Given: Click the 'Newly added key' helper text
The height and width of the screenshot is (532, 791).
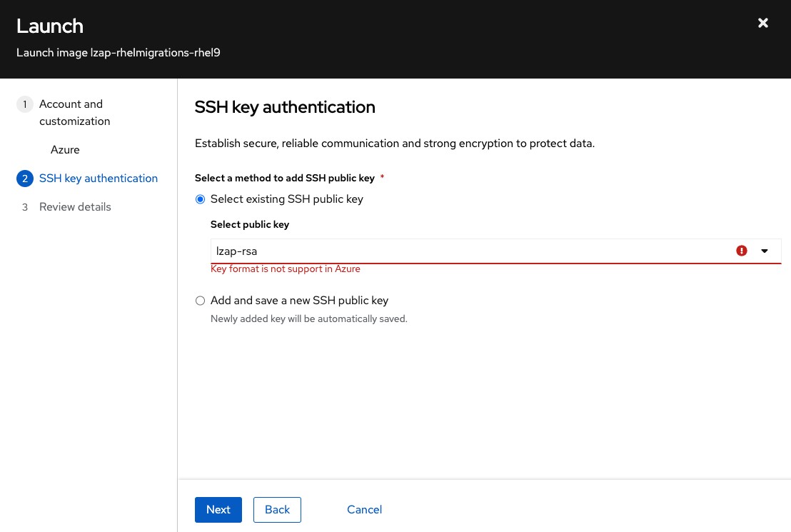Looking at the screenshot, I should coord(308,318).
